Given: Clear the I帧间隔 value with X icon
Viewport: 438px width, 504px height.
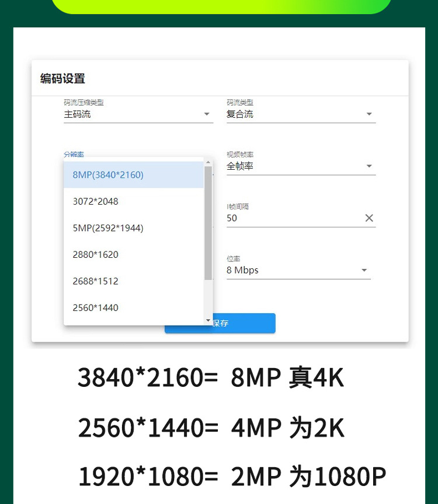Looking at the screenshot, I should 369,218.
